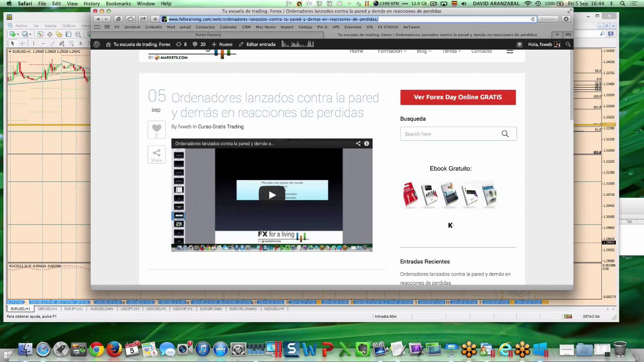This screenshot has height=362, width=644.
Task: Switch to the Forex Factory tab
Action: [x=208, y=34]
